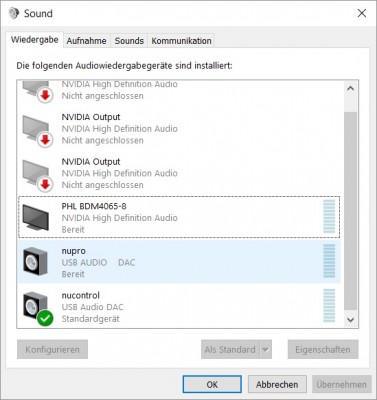
Task: Confirm with the OK button
Action: tap(212, 384)
